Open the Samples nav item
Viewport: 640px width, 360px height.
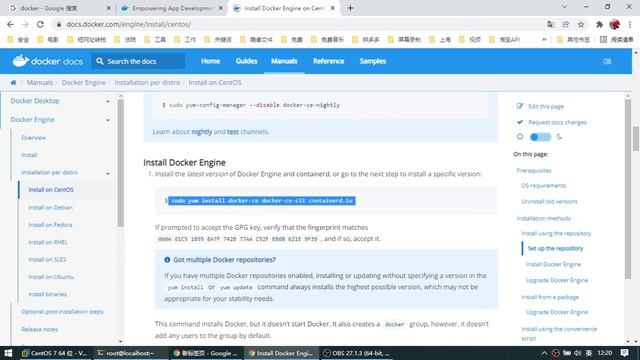click(373, 61)
